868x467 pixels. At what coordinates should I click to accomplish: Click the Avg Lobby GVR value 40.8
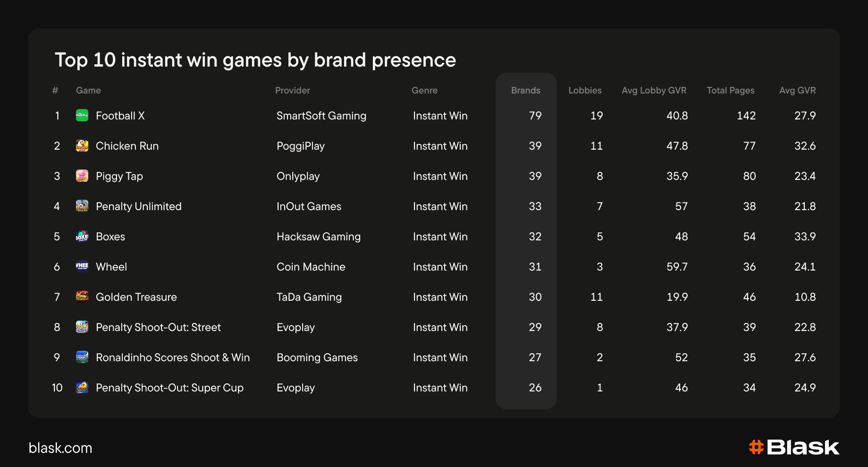tap(677, 116)
